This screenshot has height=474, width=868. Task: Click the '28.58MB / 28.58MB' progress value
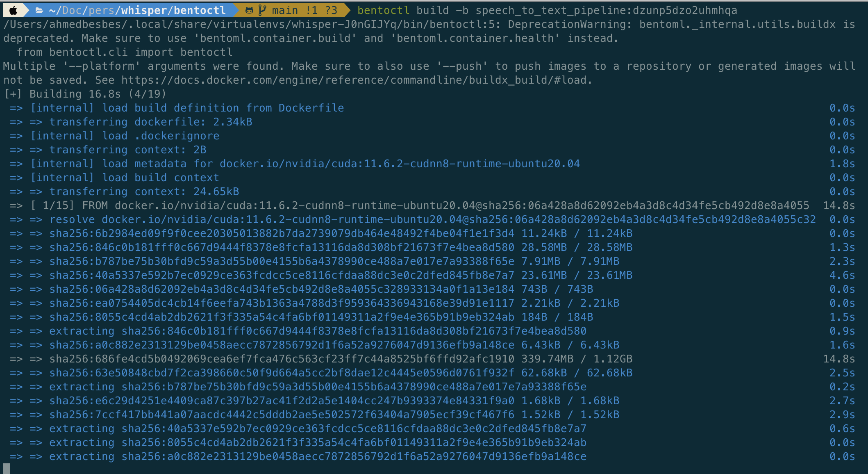pyautogui.click(x=577, y=247)
